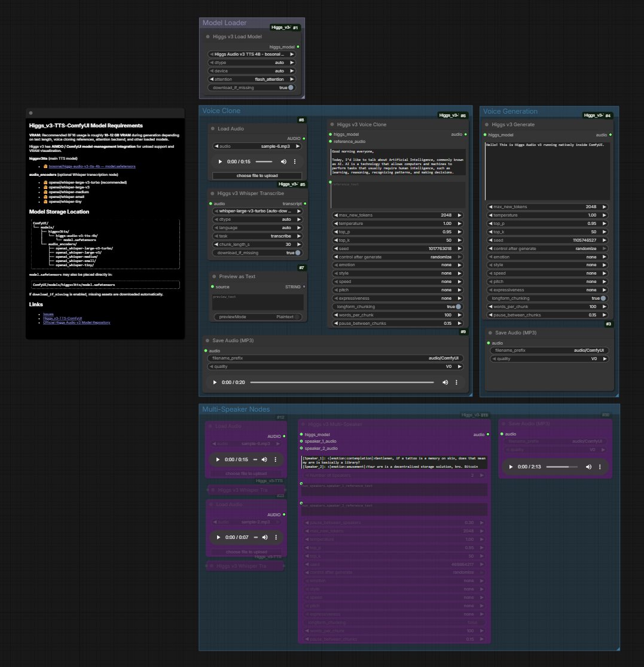Open Official Higgs Audio v3 Model Repository link

[77, 322]
